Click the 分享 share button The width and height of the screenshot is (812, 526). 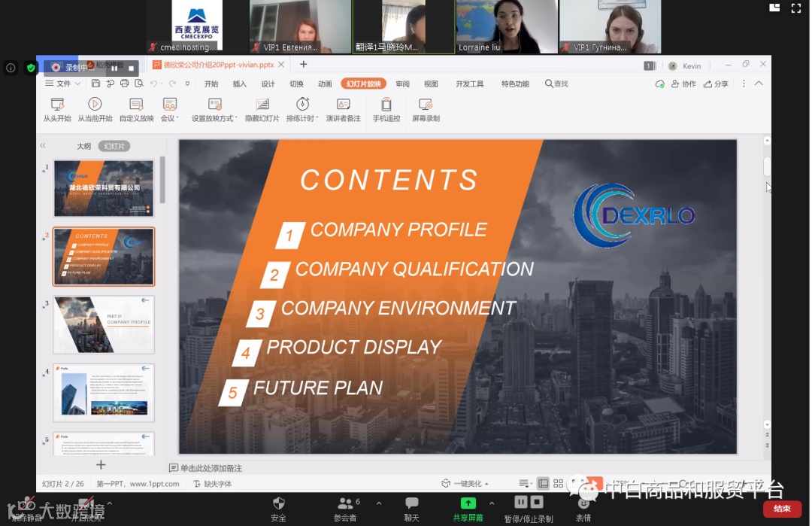[716, 84]
